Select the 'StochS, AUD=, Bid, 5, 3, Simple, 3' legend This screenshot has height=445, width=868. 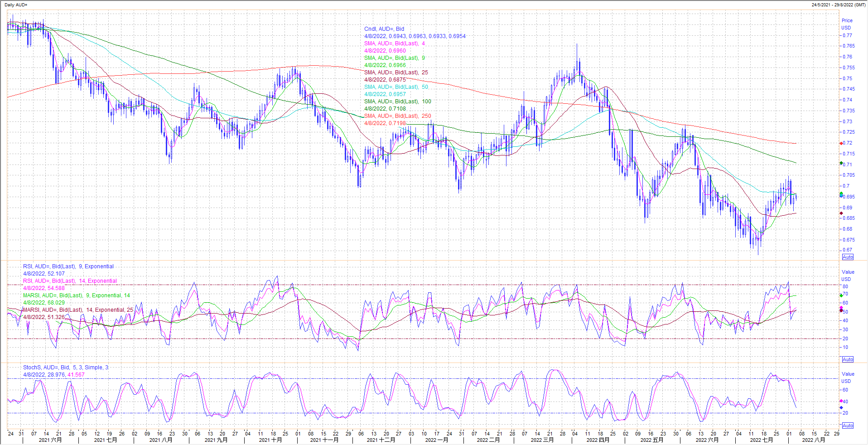(x=66, y=368)
